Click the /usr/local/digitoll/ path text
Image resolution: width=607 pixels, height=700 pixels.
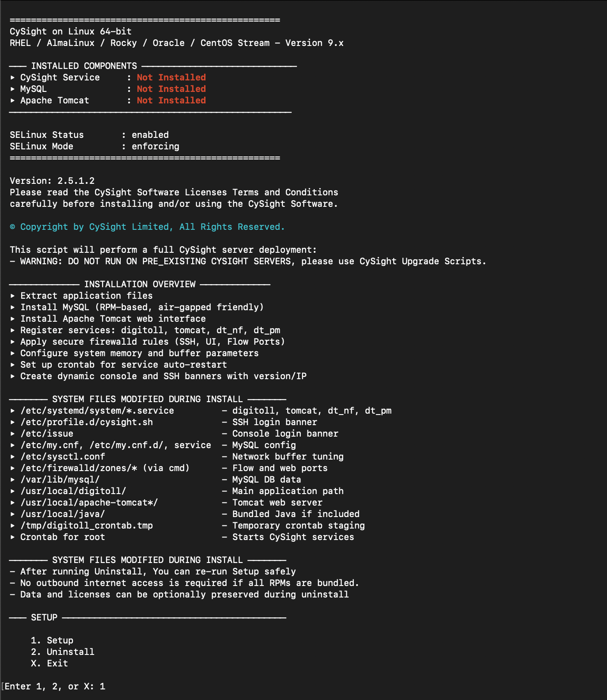click(73, 491)
